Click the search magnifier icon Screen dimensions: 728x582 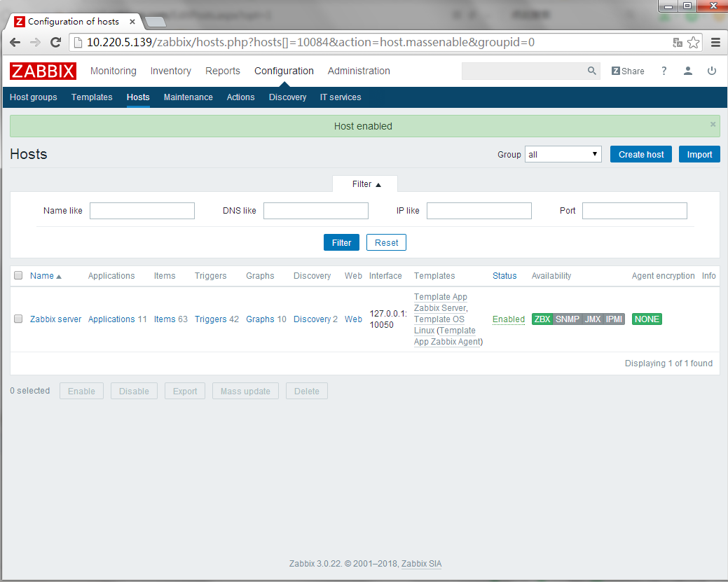[591, 71]
